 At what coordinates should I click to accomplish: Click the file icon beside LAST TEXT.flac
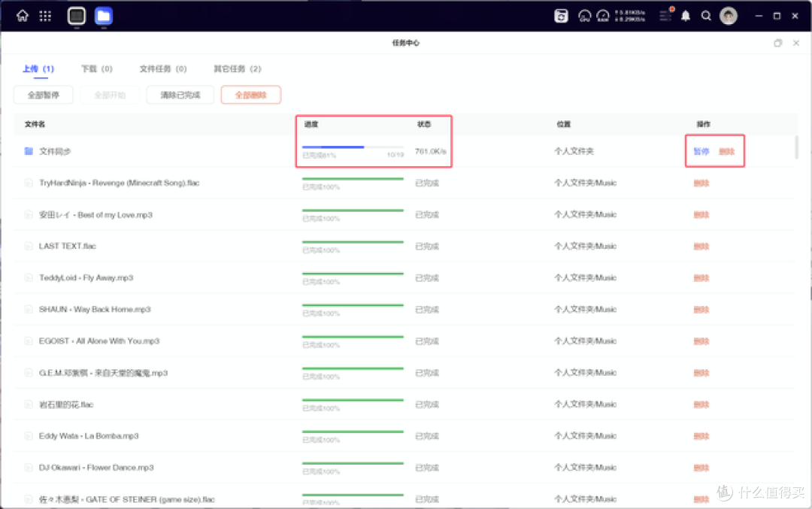point(29,246)
